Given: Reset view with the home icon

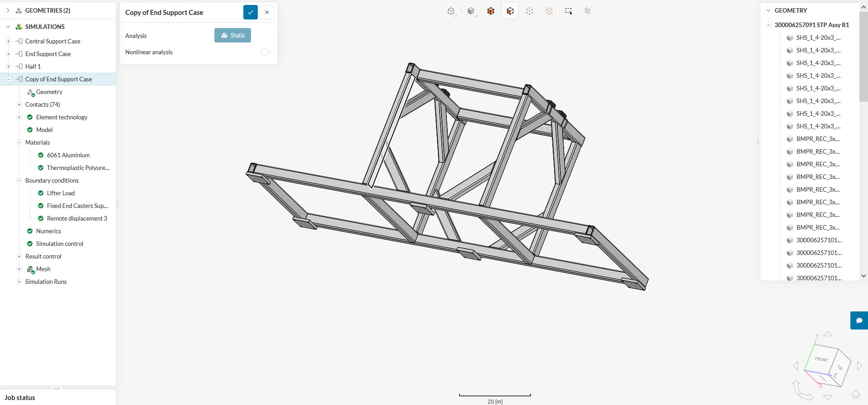Looking at the screenshot, I should pyautogui.click(x=856, y=394).
